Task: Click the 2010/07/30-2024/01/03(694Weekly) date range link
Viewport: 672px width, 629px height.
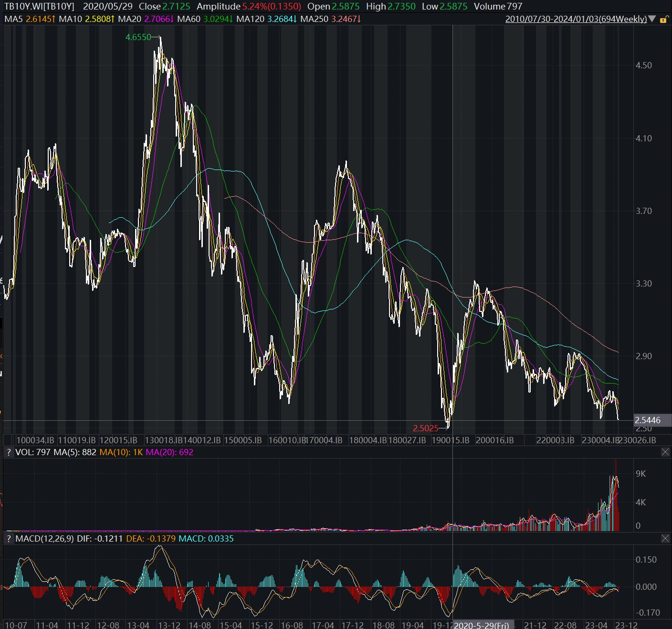Action: [x=576, y=19]
